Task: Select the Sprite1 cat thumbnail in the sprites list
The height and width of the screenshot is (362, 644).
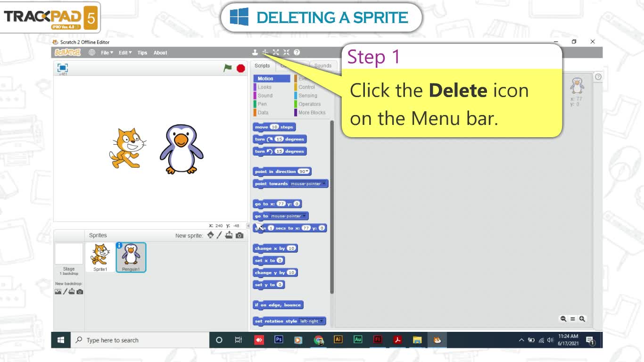Action: (100, 257)
